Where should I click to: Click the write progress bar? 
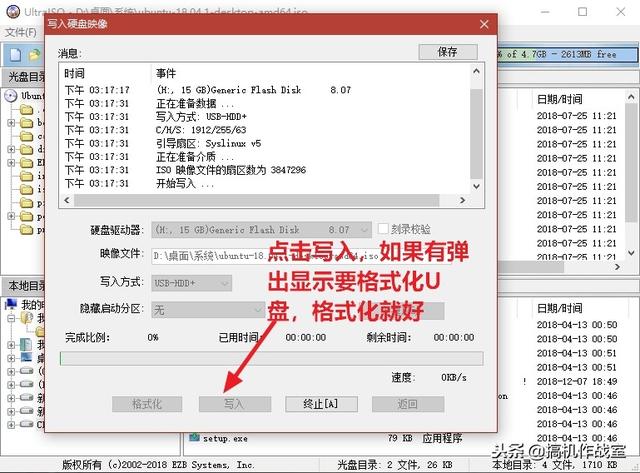271,358
